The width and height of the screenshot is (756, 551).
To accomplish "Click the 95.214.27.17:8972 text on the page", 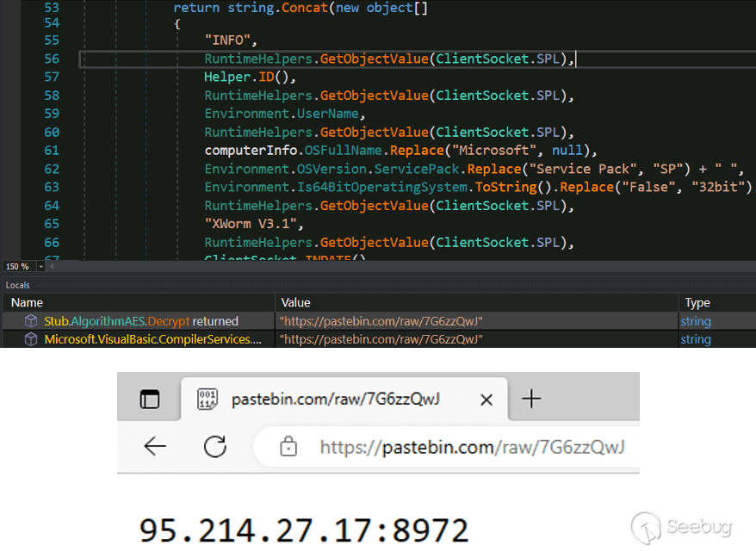I will point(304,530).
